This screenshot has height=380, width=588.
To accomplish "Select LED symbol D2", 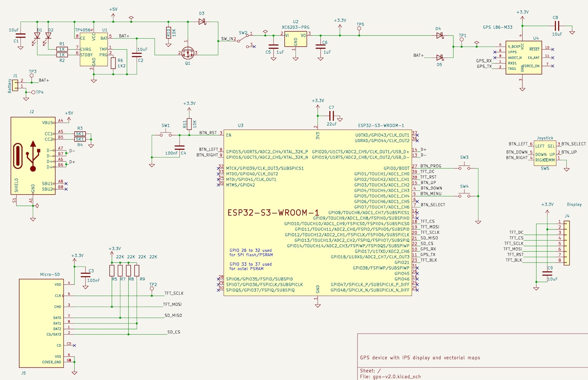I will click(x=48, y=36).
